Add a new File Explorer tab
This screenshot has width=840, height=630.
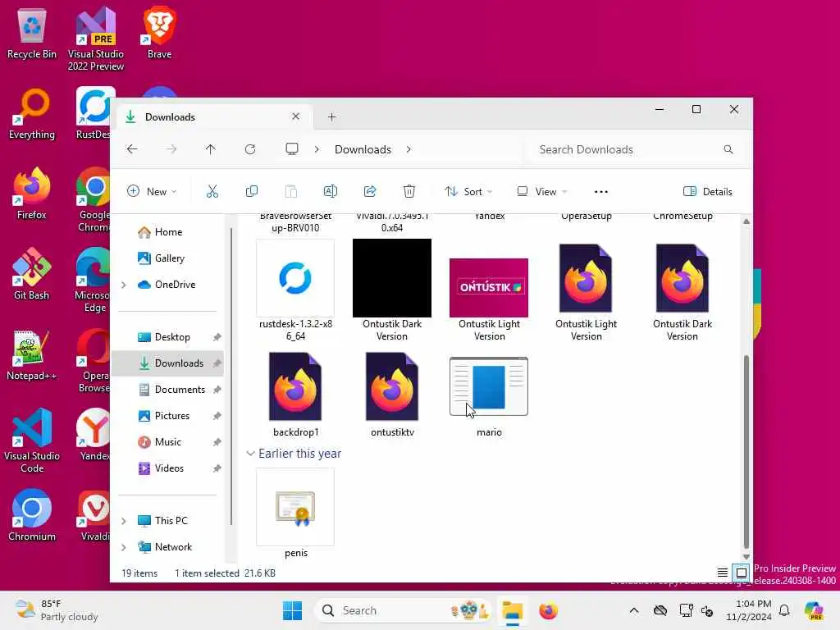(331, 116)
